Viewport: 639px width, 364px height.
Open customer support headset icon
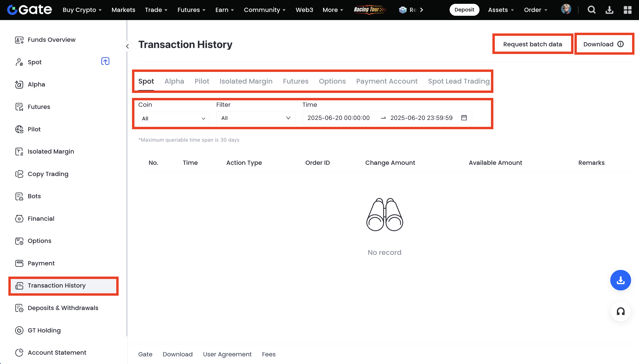620,311
